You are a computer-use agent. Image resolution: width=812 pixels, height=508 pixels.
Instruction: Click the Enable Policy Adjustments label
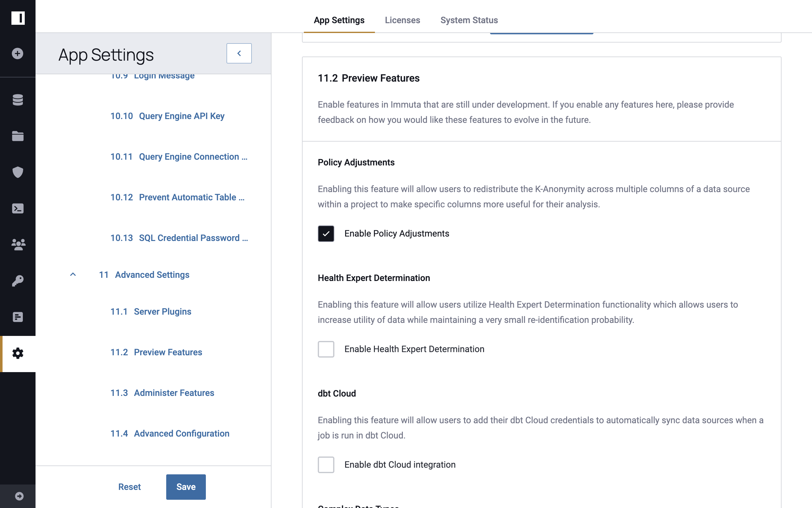coord(396,233)
